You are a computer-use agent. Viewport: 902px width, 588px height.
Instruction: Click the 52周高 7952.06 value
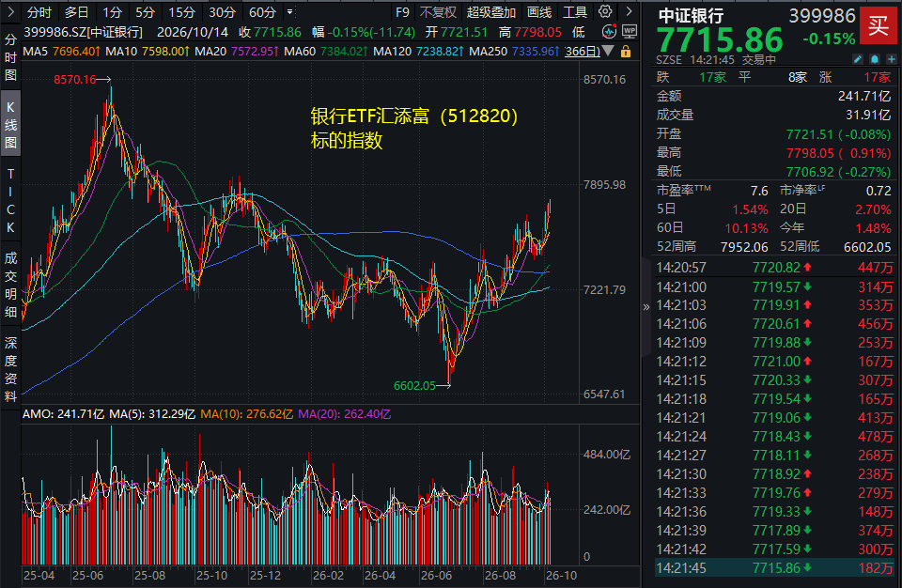click(x=744, y=247)
